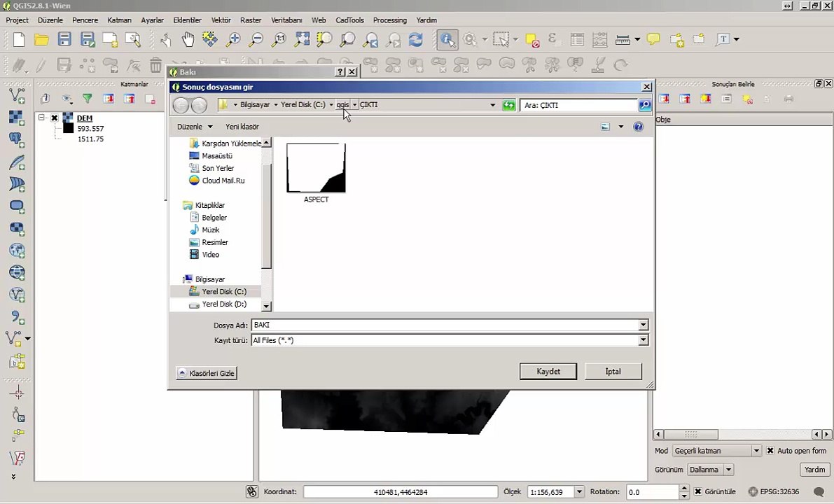Click green refresh button beside address bar
The image size is (834, 504).
509,105
